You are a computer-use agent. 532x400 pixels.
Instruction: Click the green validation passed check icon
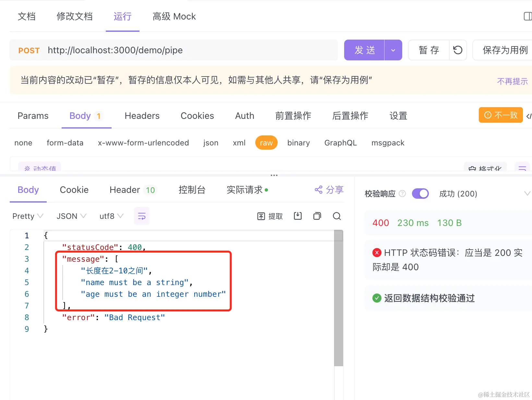pos(377,298)
